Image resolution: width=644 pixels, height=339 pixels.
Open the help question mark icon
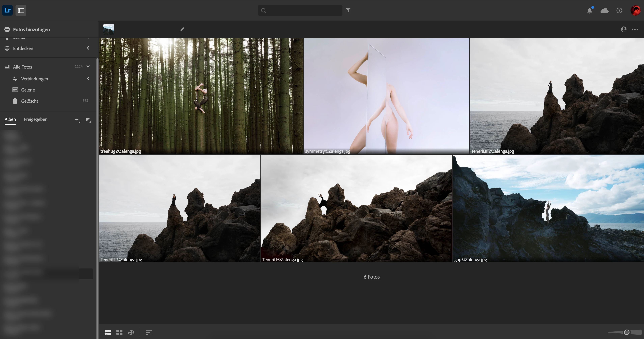coord(619,10)
